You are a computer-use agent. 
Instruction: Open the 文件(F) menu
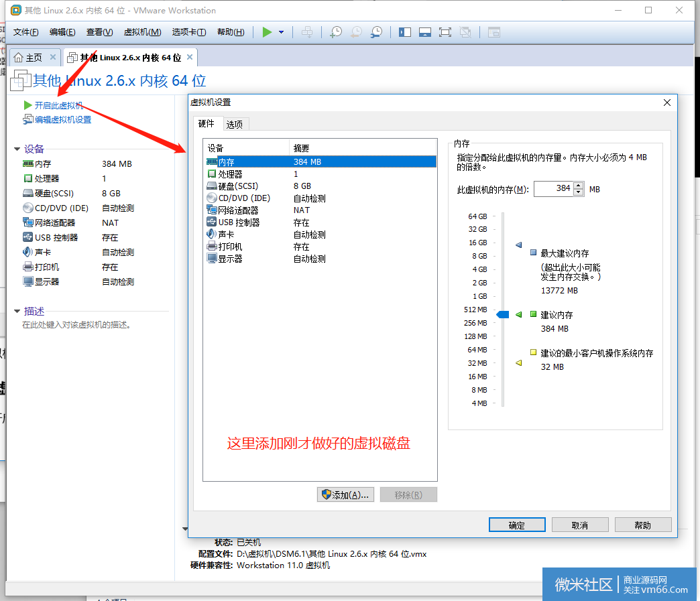pos(26,32)
